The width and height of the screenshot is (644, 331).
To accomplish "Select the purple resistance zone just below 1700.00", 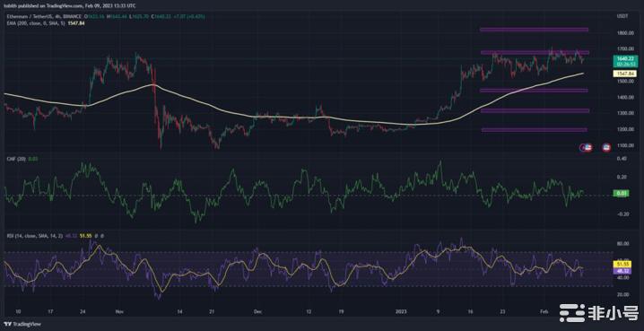I will pyautogui.click(x=535, y=53).
